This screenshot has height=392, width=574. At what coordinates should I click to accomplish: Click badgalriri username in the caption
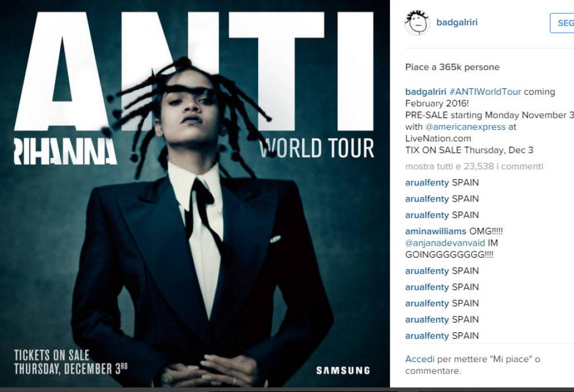(x=426, y=91)
